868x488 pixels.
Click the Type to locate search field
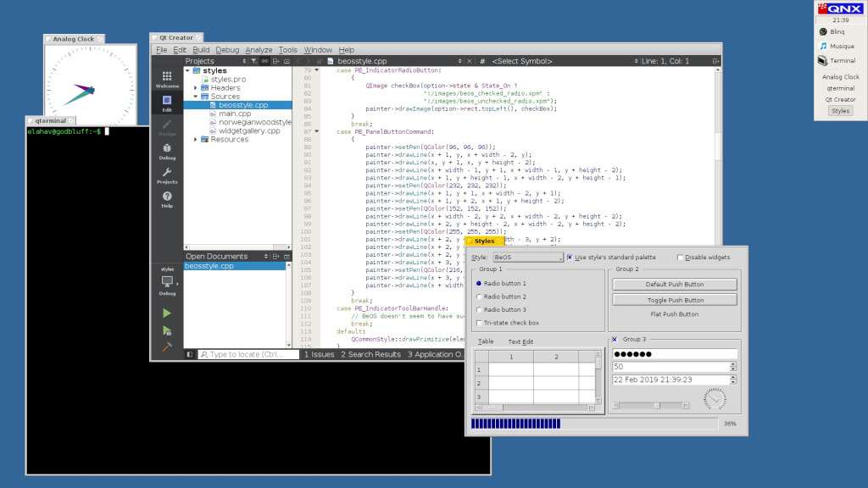coord(248,354)
